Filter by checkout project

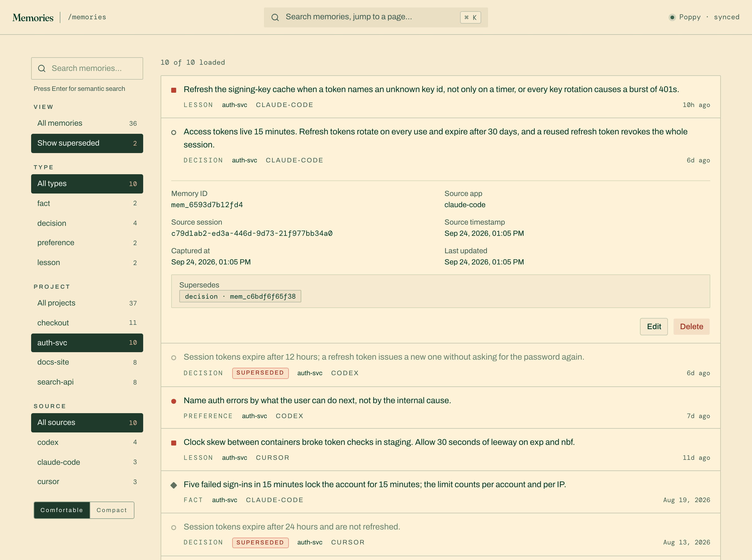coord(87,323)
